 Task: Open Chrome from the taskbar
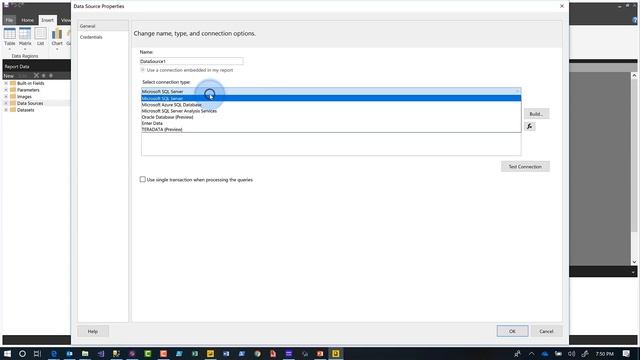[x=257, y=353]
